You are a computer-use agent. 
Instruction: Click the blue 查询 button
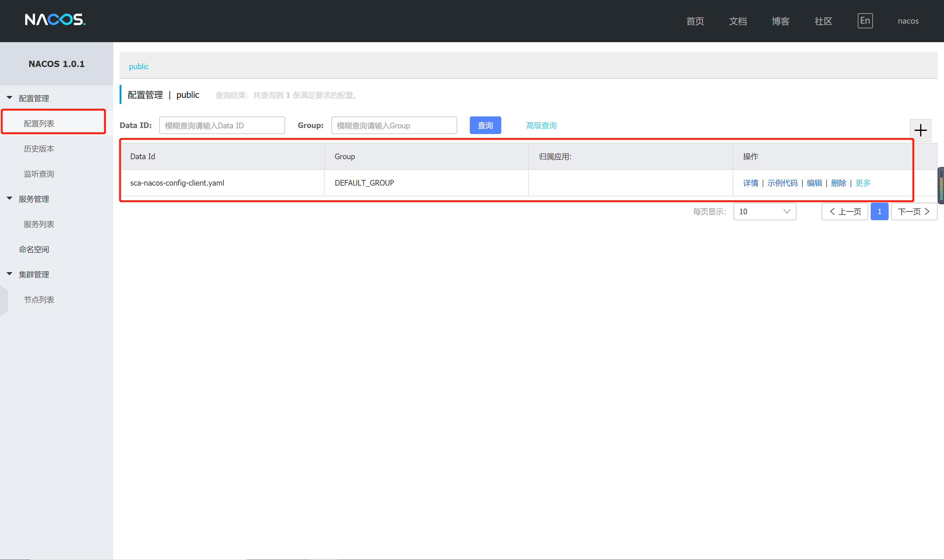(485, 125)
